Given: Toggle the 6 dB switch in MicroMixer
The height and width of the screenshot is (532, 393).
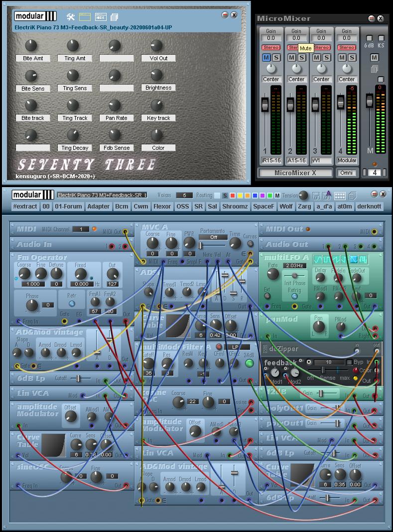Looking at the screenshot, I should (369, 38).
